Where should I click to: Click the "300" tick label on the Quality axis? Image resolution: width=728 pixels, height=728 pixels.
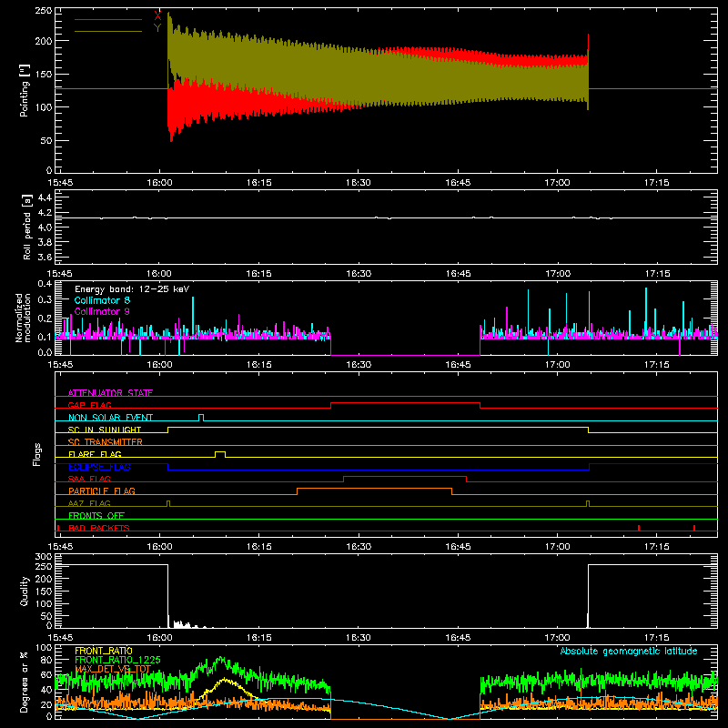(44, 557)
